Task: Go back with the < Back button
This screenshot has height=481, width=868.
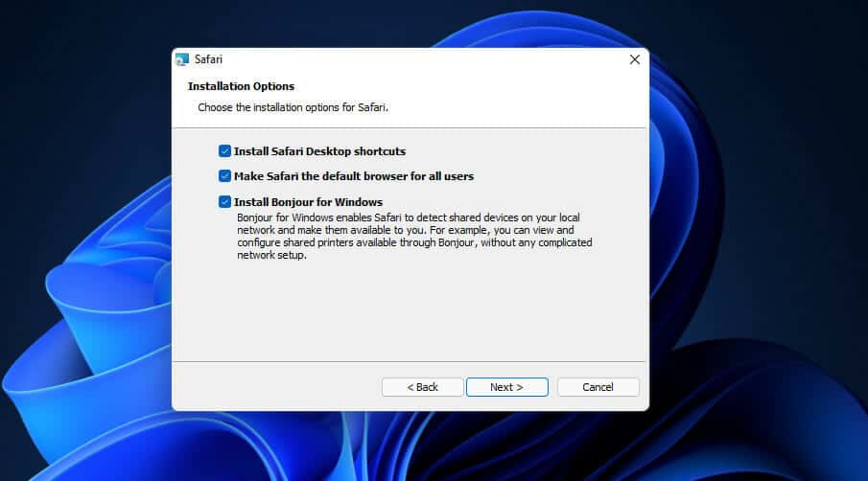Action: 422,387
